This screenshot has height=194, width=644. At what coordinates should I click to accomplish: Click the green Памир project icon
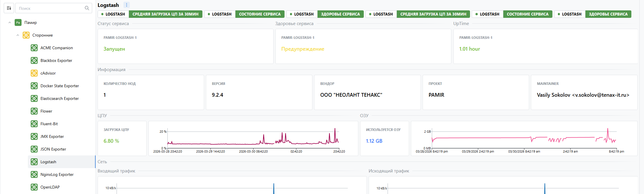pyautogui.click(x=18, y=22)
